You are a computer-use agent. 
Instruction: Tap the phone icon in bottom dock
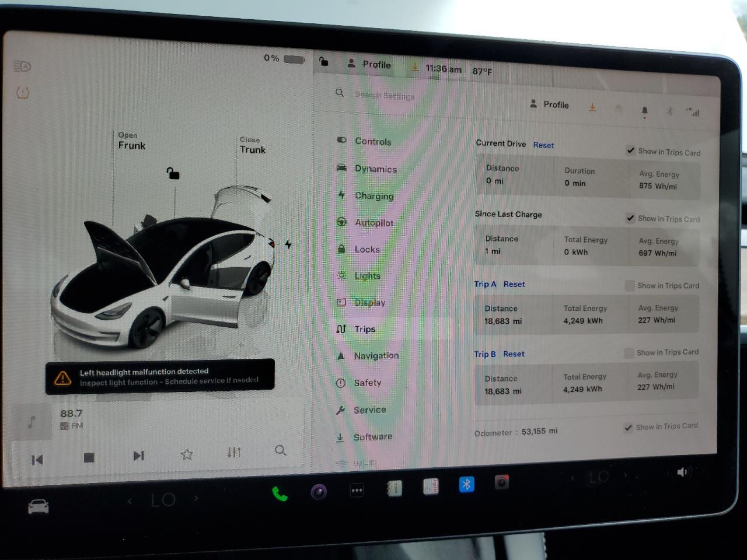pos(280,494)
